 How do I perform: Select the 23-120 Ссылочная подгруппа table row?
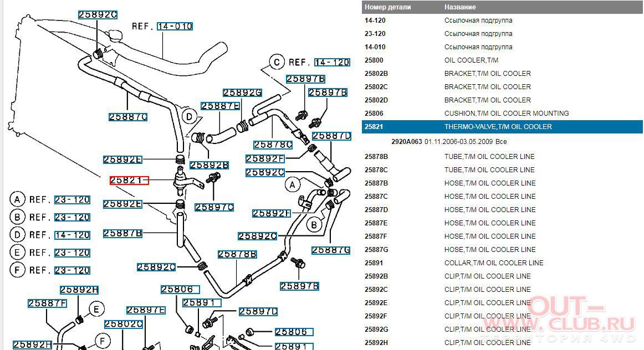(x=502, y=34)
